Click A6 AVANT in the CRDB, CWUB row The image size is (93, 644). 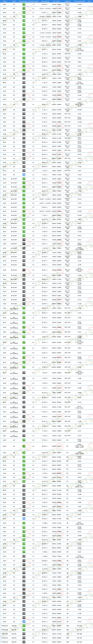[14, 228]
